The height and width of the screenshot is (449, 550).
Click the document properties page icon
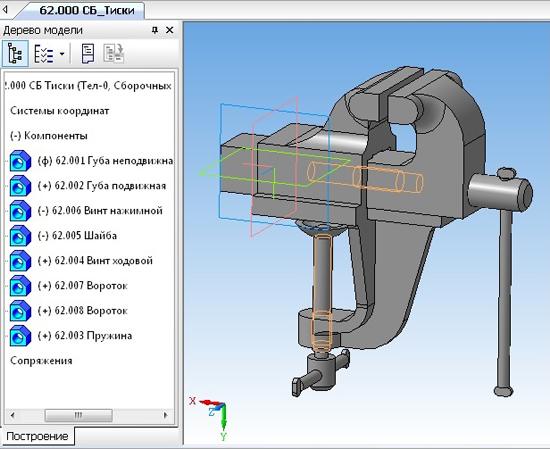click(88, 54)
